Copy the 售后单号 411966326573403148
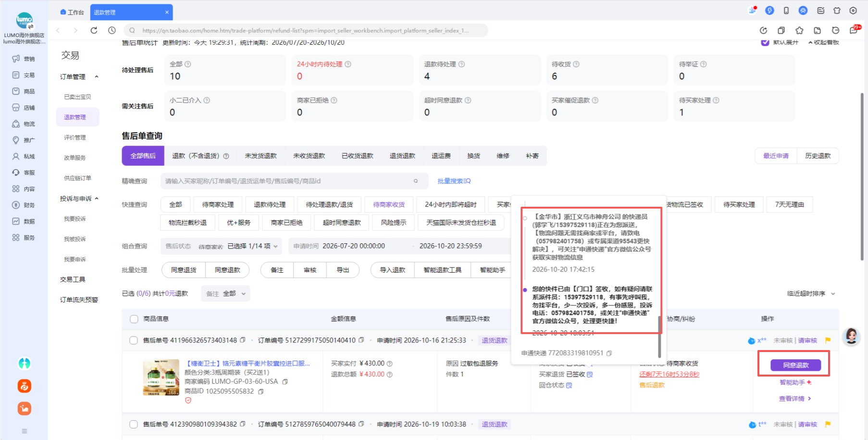This screenshot has width=868, height=440. pos(243,340)
